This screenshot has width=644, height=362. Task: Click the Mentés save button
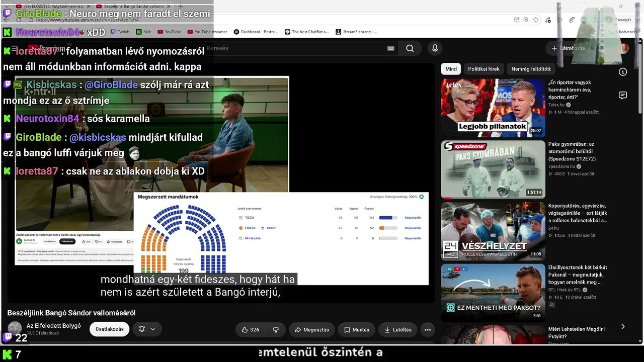(357, 330)
